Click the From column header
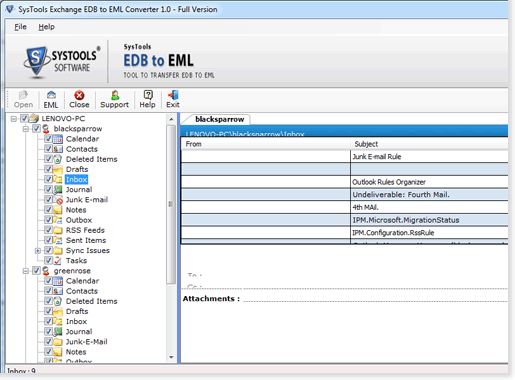Screen dimensions: 515x380 [x=266, y=144]
